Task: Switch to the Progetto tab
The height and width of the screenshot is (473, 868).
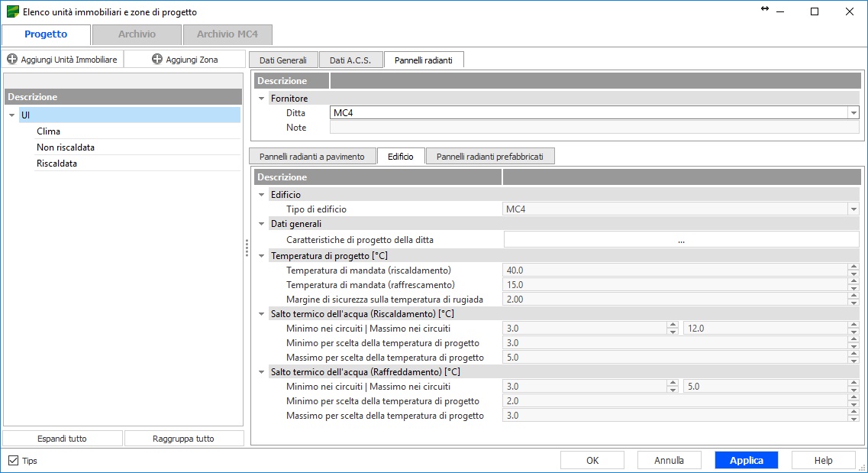Action: pos(46,34)
